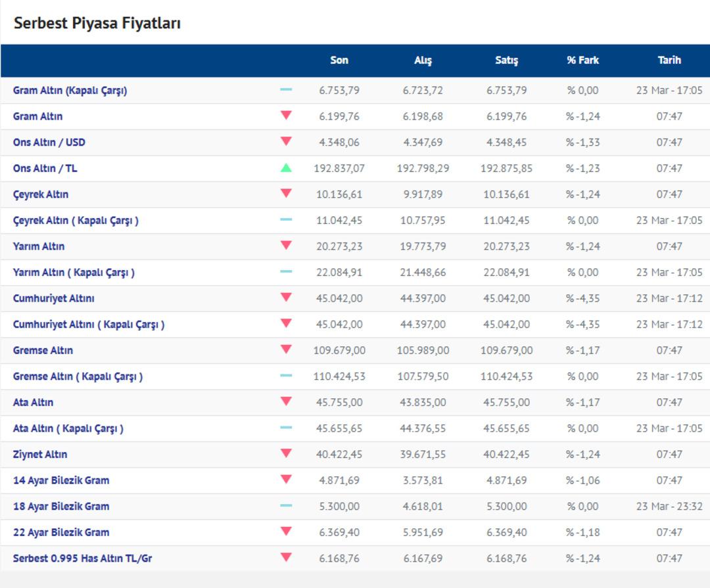
Task: Click the Satış column header
Action: pos(506,60)
